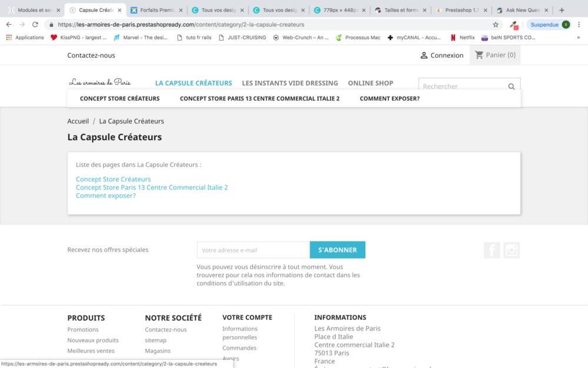588x368 pixels.
Task: Open Les Instants Vide Dressing menu
Action: [x=290, y=83]
